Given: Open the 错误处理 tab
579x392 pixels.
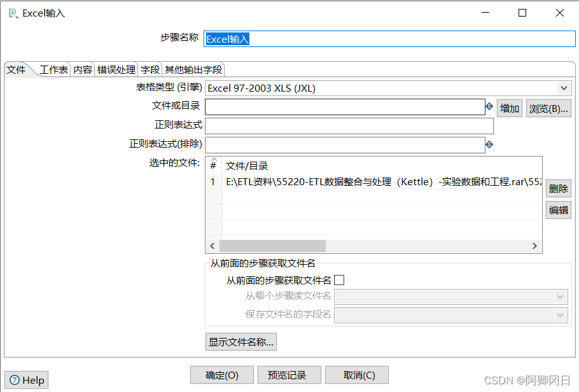Looking at the screenshot, I should tap(116, 69).
